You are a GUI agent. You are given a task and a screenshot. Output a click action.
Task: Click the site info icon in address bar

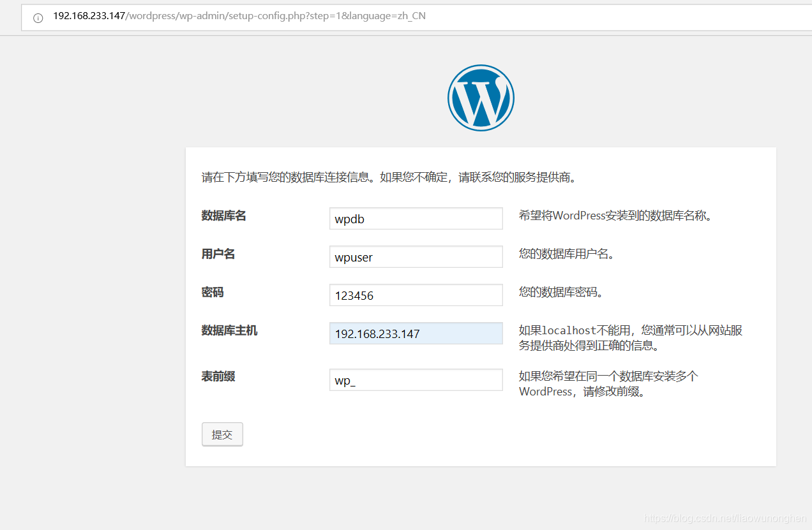pyautogui.click(x=38, y=18)
